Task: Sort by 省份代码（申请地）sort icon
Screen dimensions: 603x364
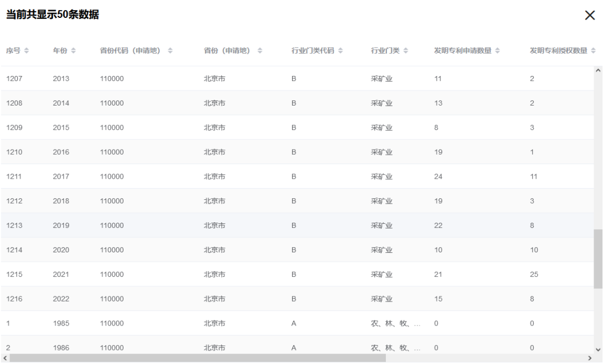Action: click(x=170, y=51)
